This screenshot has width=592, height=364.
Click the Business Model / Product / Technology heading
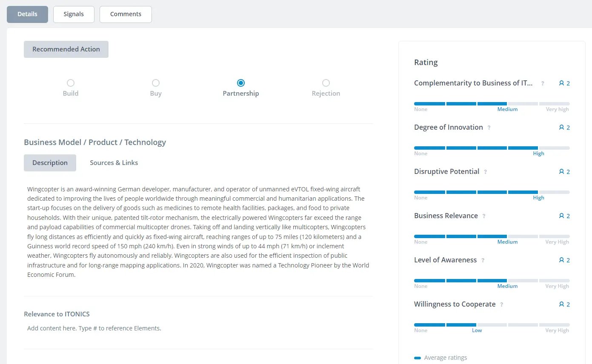95,142
